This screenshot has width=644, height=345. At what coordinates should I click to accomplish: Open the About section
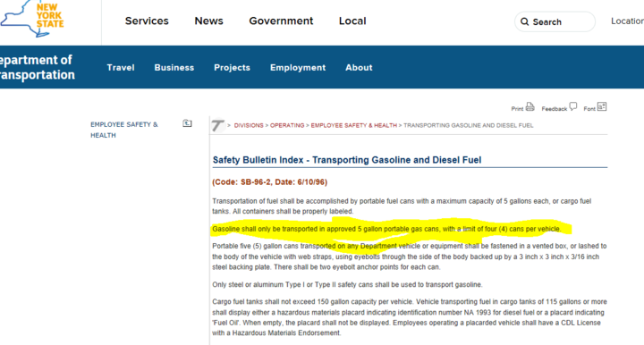click(359, 68)
